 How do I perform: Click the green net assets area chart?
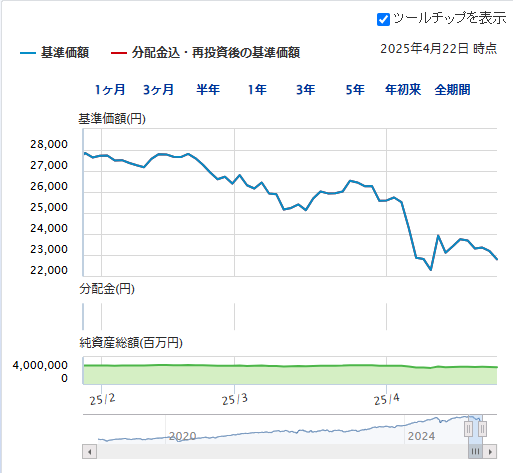point(290,375)
